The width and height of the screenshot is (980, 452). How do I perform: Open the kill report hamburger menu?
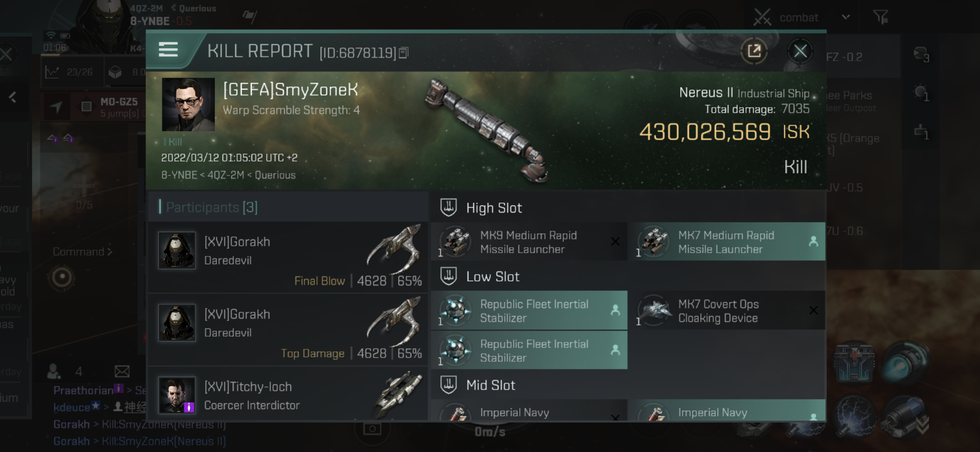coord(168,50)
